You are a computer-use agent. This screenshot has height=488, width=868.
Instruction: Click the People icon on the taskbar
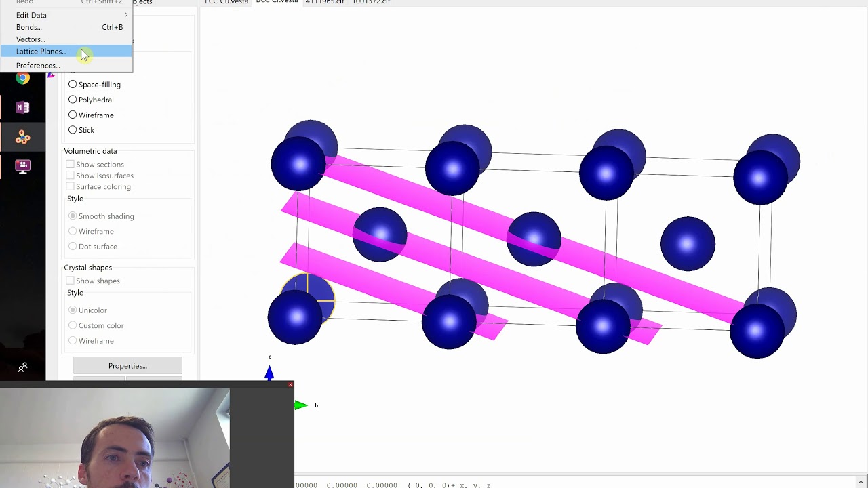click(x=22, y=367)
